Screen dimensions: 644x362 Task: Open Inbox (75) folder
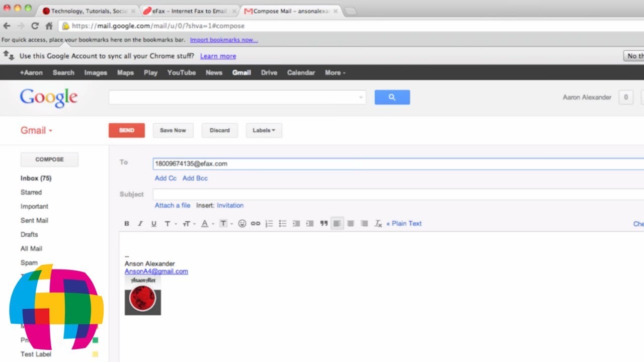(36, 178)
